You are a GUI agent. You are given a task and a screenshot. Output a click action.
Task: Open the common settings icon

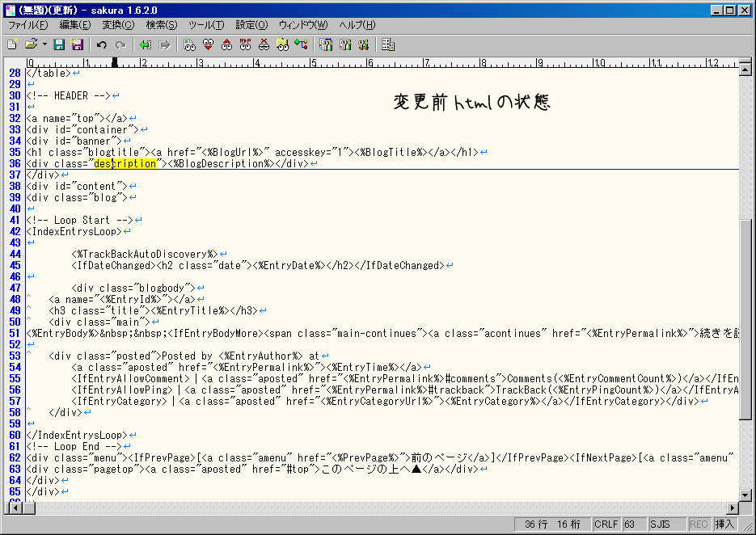coord(364,44)
